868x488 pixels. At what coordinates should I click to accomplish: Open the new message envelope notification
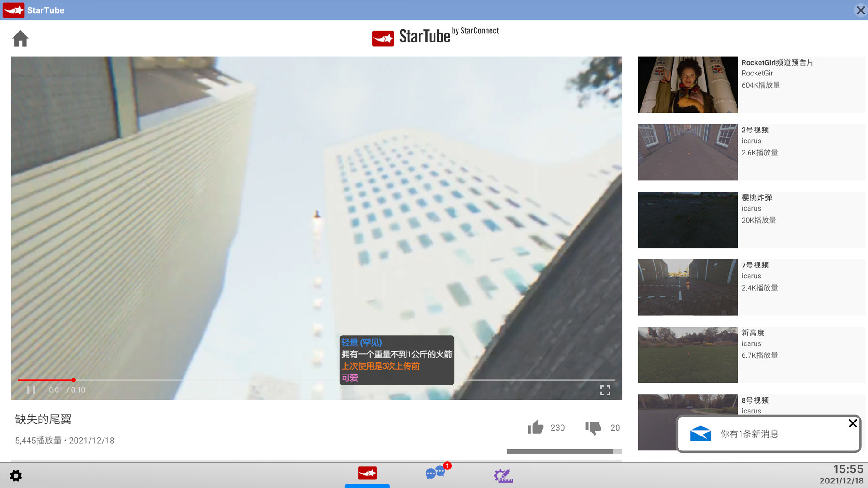(x=700, y=434)
